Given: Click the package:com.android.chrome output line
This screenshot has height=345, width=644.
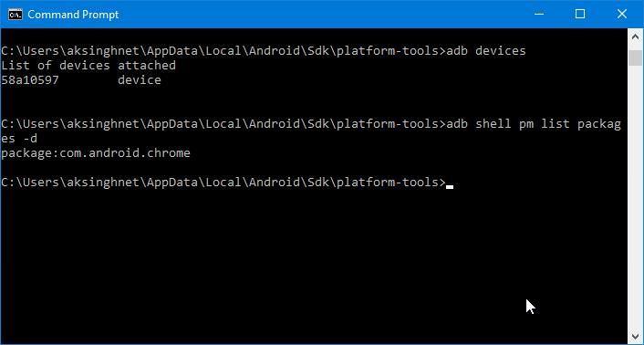Looking at the screenshot, I should 96,153.
